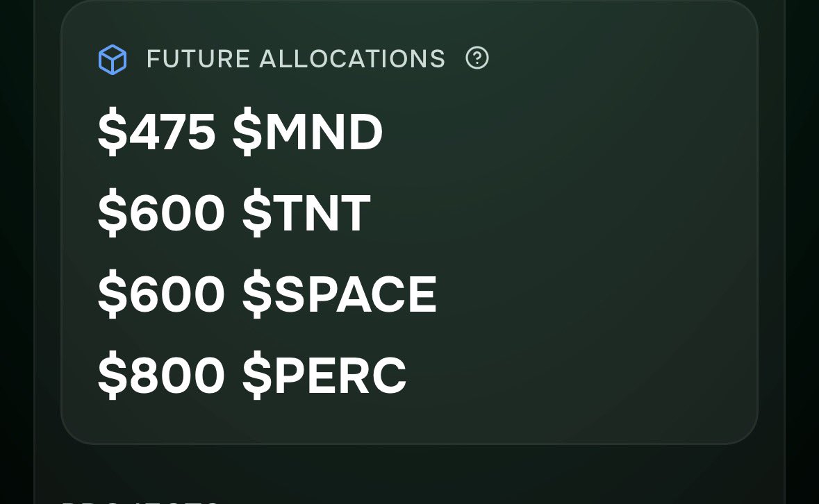This screenshot has width=819, height=504.
Task: Open the $TNT token ticker
Action: click(x=306, y=214)
